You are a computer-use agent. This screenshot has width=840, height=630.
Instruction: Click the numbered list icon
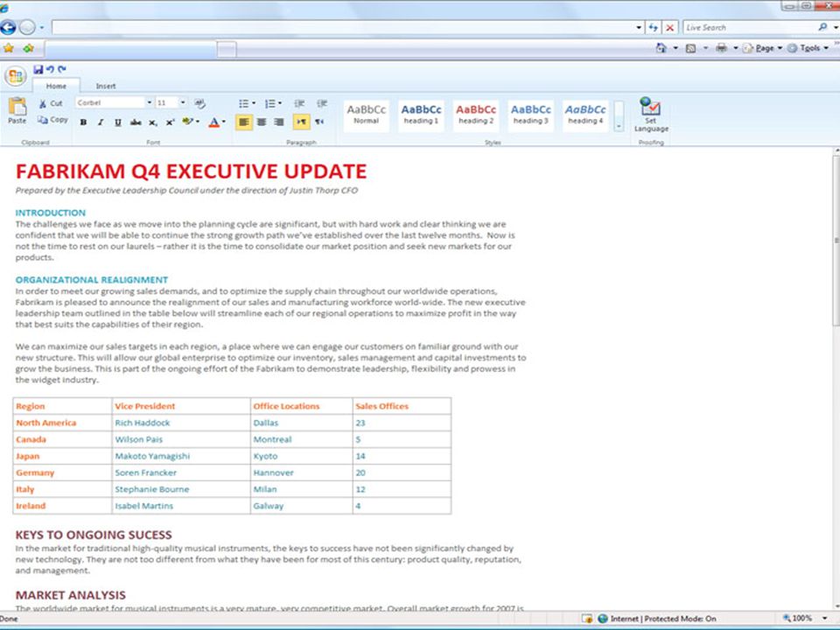[x=270, y=103]
